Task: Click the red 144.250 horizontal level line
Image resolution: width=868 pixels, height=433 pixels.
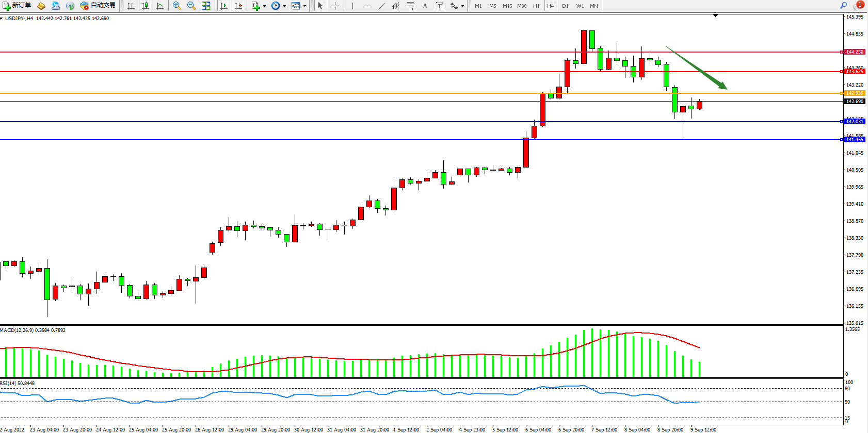Action: tap(413, 52)
